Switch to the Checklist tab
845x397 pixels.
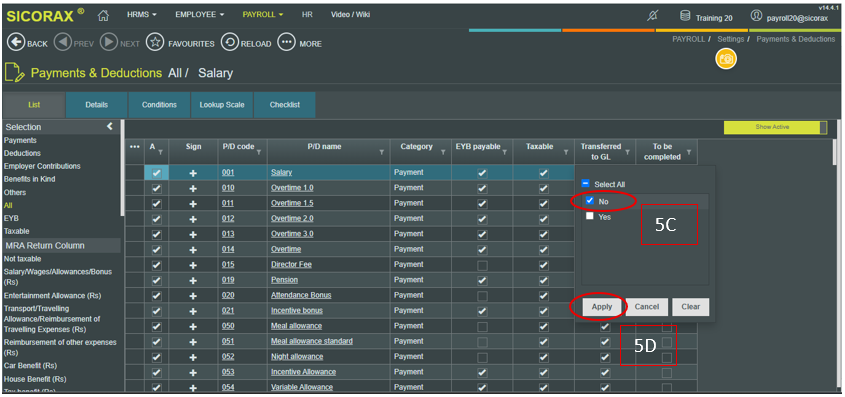[285, 105]
